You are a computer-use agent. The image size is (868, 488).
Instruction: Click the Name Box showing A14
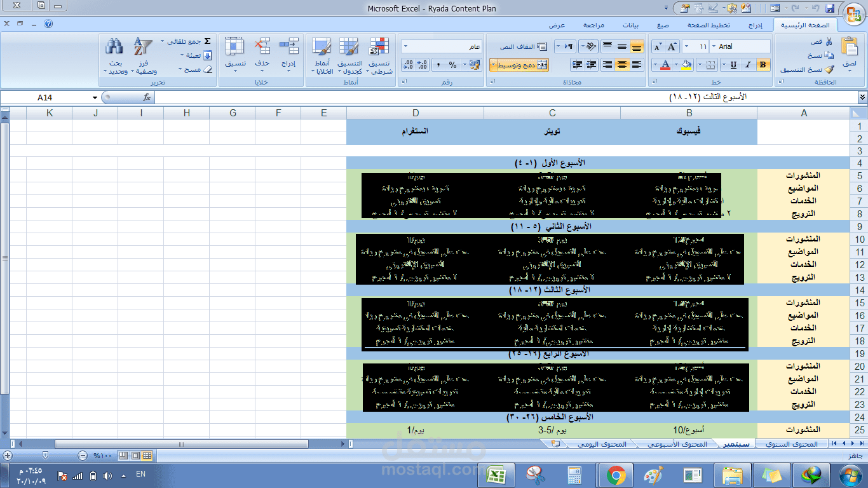[44, 97]
